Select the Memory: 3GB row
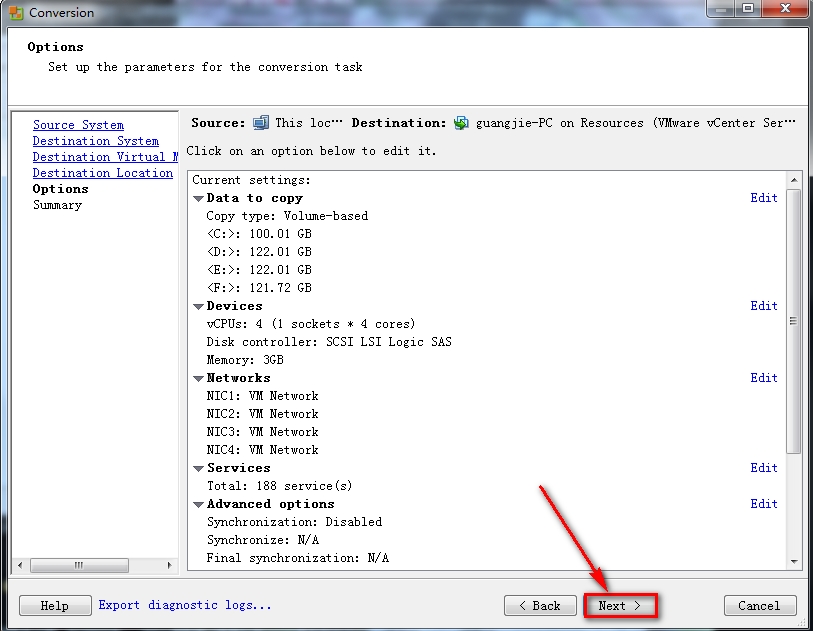Image resolution: width=813 pixels, height=631 pixels. [245, 360]
